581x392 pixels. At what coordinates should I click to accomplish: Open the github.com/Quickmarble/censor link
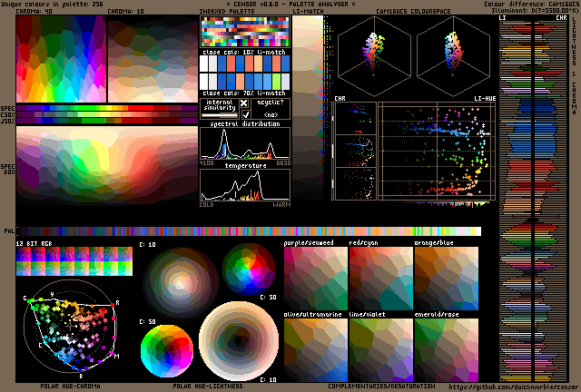pyautogui.click(x=513, y=387)
